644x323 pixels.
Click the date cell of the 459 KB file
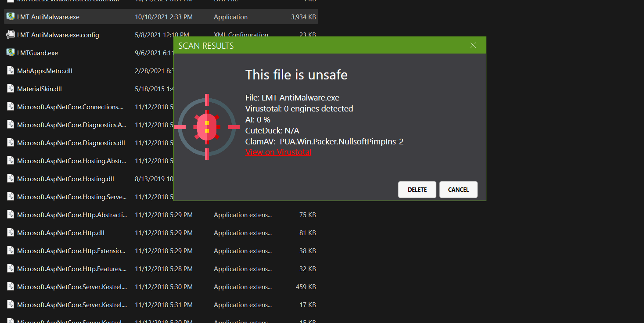pyautogui.click(x=164, y=287)
